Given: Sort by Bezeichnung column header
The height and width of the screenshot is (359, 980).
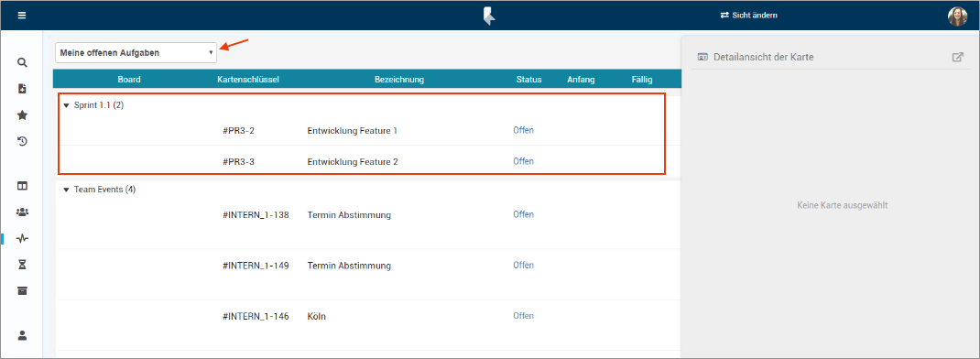Looking at the screenshot, I should pos(399,80).
